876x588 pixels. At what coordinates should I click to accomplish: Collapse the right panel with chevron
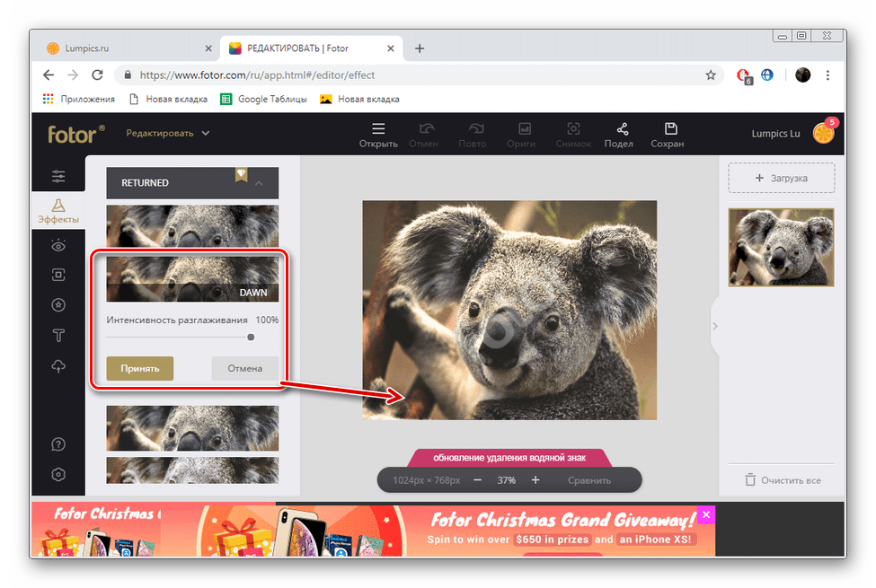point(715,326)
